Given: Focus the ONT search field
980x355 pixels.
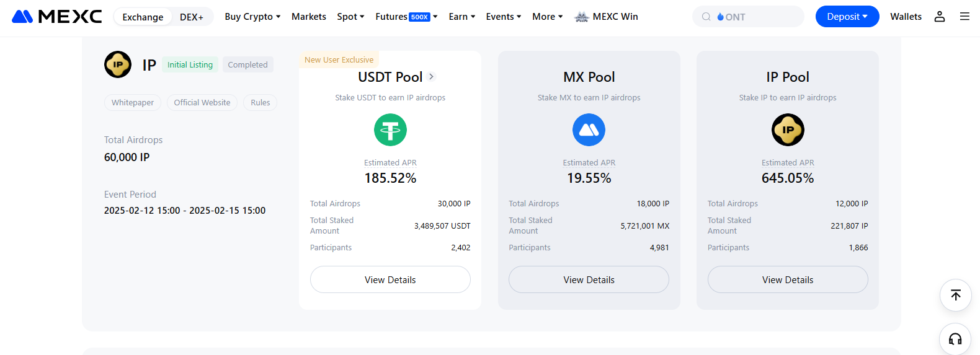Looking at the screenshot, I should pyautogui.click(x=748, y=17).
